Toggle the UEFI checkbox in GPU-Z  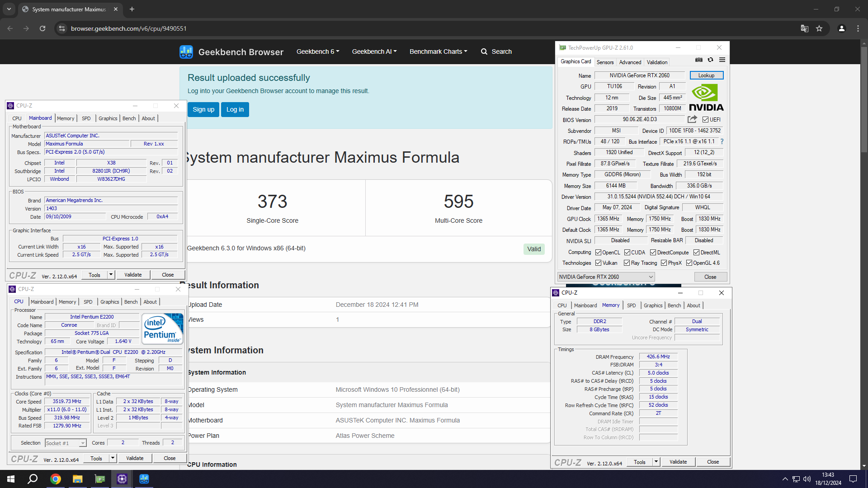click(705, 120)
